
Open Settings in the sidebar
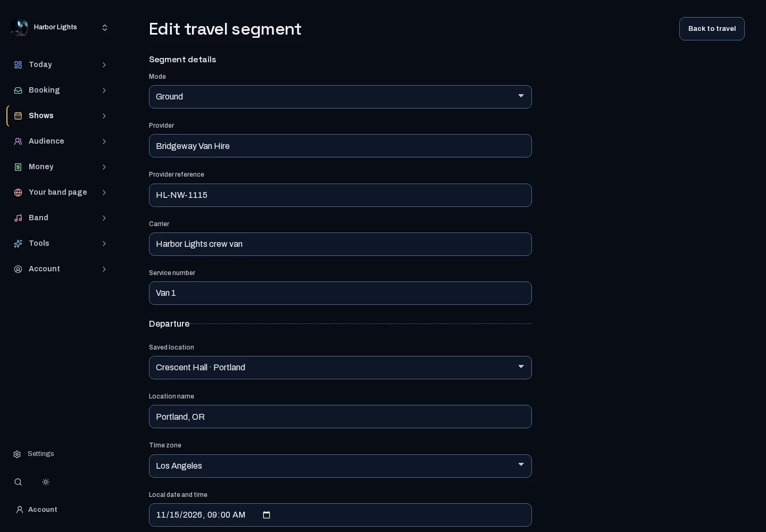[x=34, y=454]
